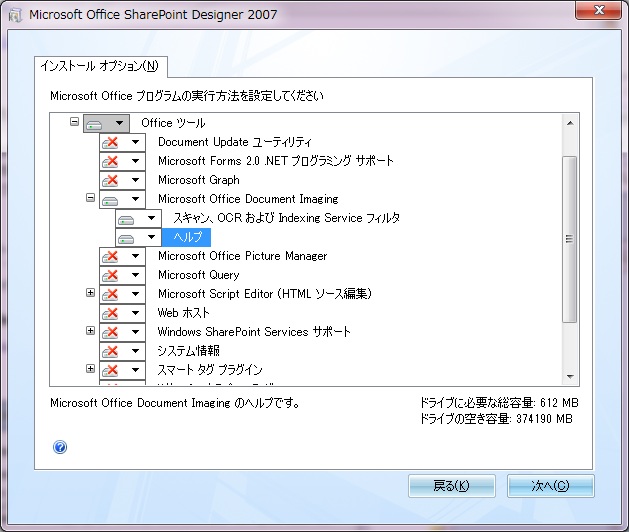
Task: Click the scrollbar down arrow
Action: pos(569,376)
